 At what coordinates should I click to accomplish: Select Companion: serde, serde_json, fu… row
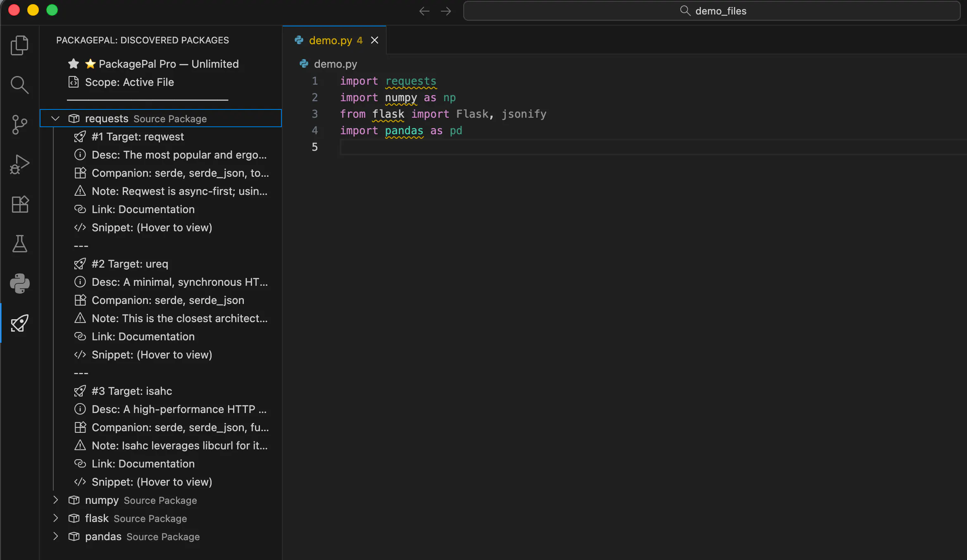coord(161,427)
